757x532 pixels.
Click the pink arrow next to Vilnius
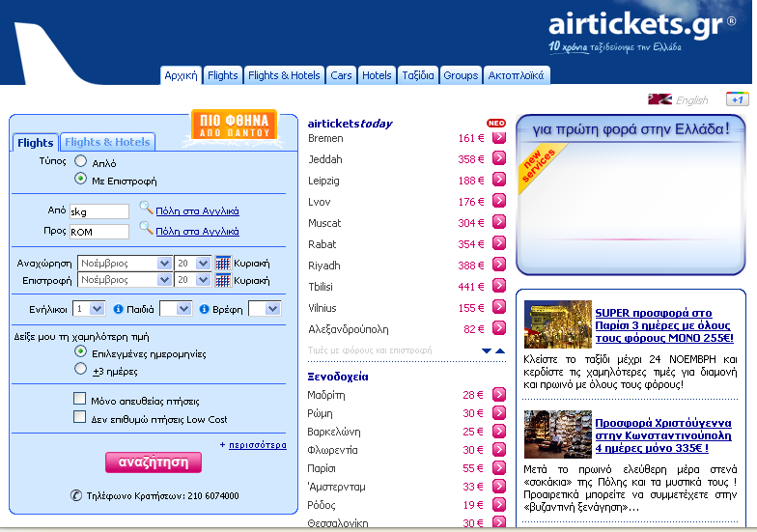tap(499, 307)
